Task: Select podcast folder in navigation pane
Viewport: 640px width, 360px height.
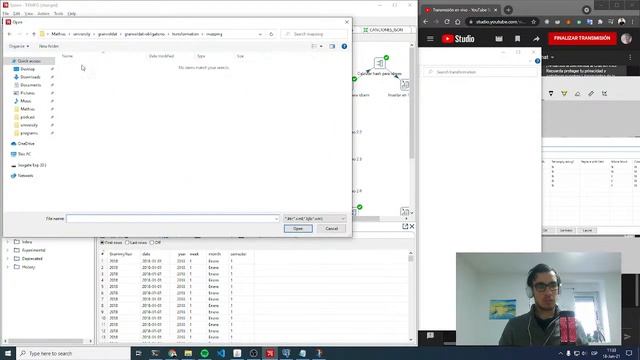Action: click(x=27, y=117)
